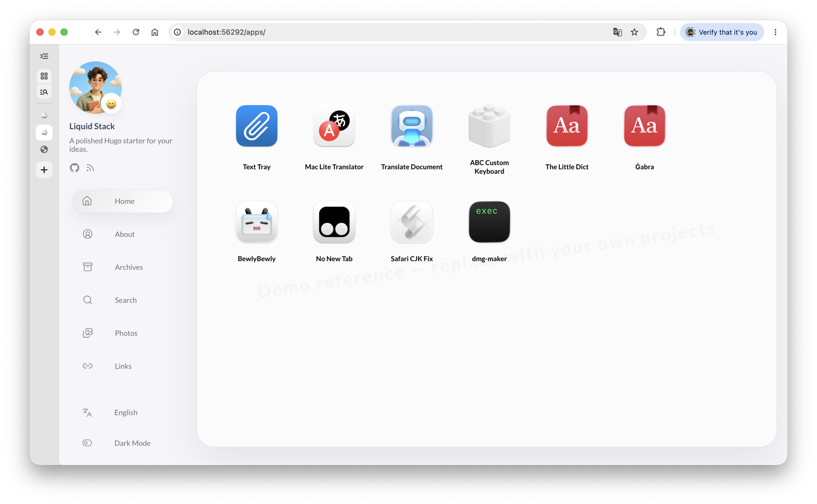
Task: Open a new tab with plus button
Action: (x=44, y=170)
